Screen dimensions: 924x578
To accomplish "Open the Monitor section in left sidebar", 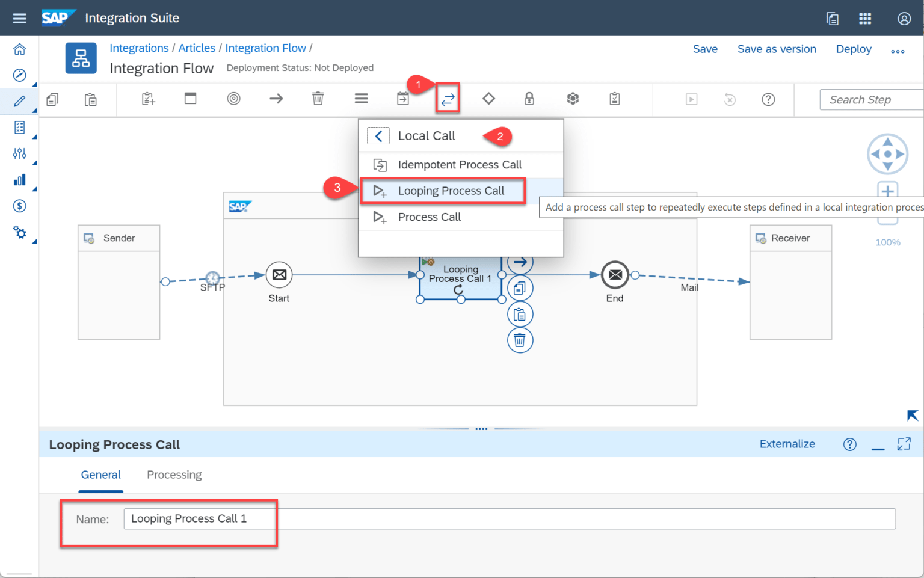I will 19,180.
